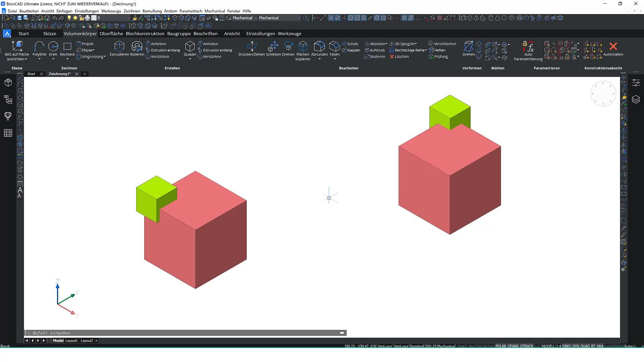
Task: Expand the Umgrenzung dropdown
Action: coord(105,57)
